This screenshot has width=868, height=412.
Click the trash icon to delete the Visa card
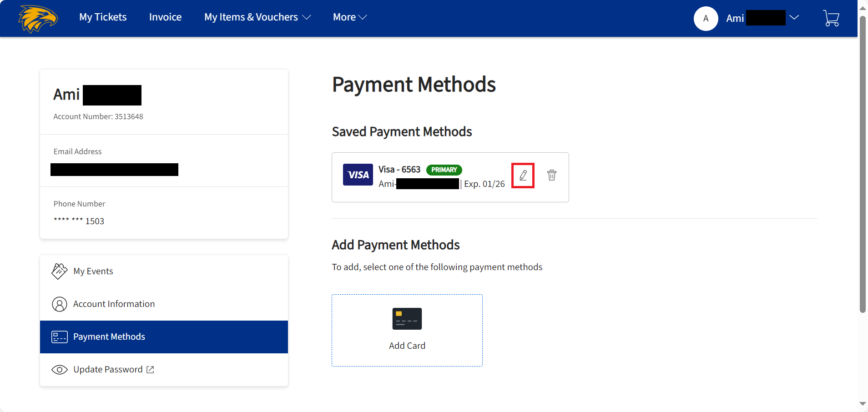552,175
